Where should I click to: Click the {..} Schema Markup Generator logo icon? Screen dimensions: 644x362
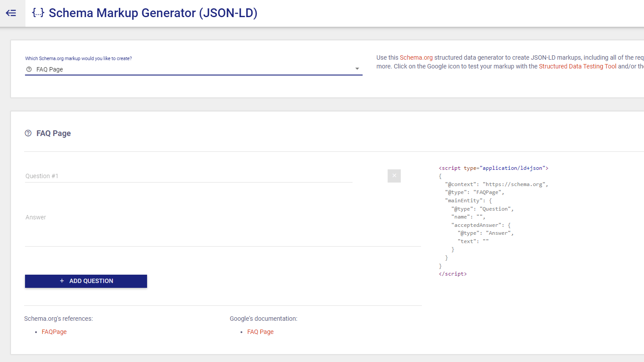click(37, 13)
